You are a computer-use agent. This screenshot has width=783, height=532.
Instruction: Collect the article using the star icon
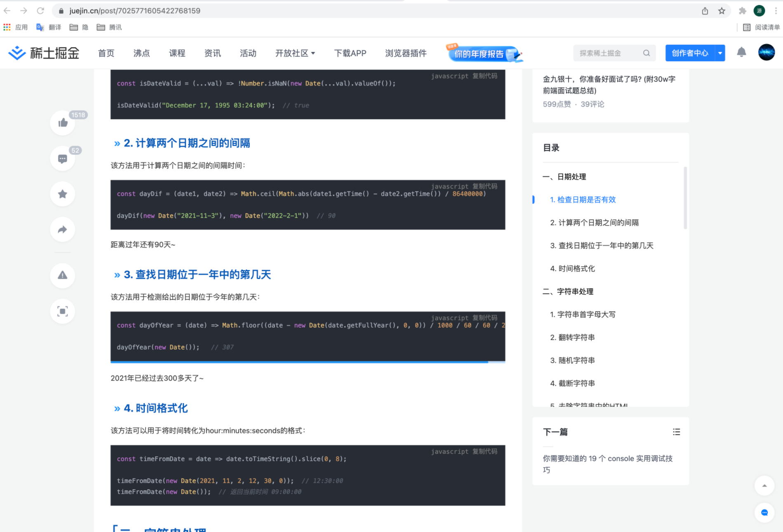click(x=62, y=194)
